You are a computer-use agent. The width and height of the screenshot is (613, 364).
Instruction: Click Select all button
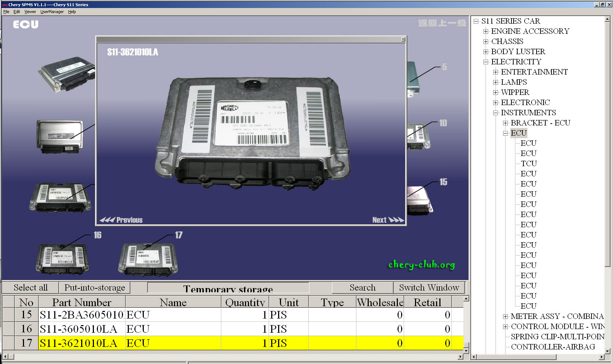(x=30, y=288)
